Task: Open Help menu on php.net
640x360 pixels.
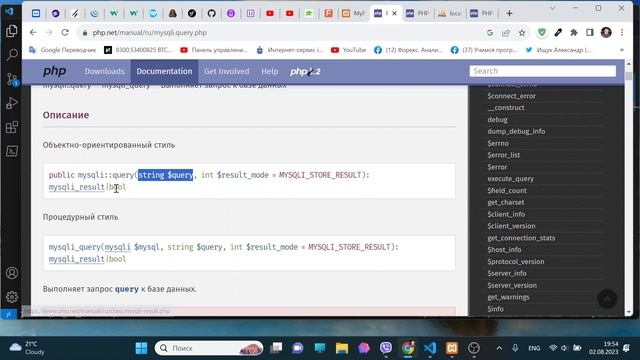Action: 270,71
